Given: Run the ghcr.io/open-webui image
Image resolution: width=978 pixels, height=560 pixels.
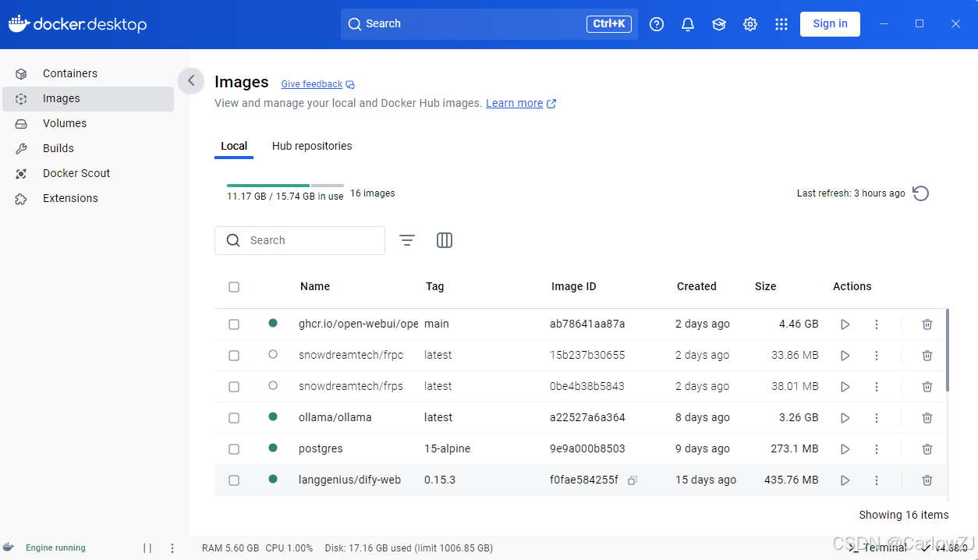Looking at the screenshot, I should [x=845, y=324].
